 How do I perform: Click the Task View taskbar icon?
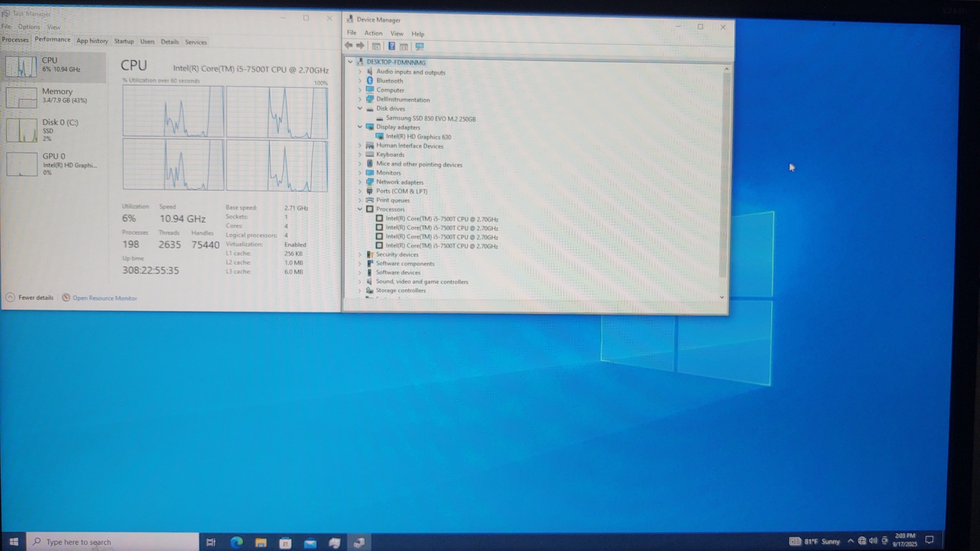click(211, 542)
